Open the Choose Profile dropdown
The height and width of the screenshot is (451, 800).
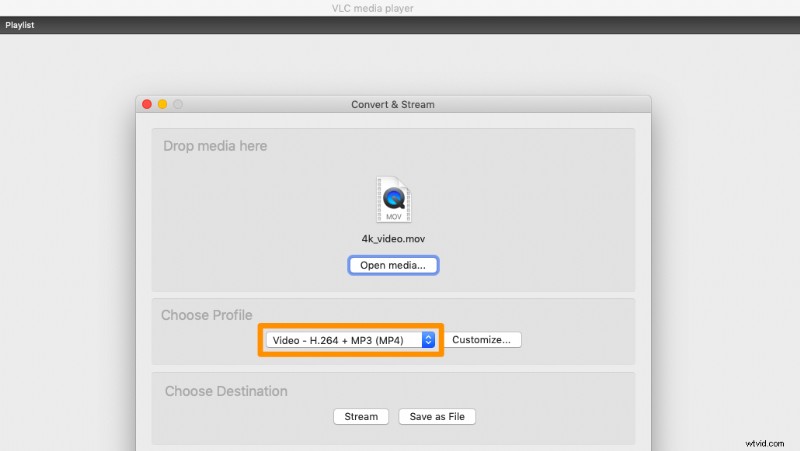pyautogui.click(x=351, y=340)
